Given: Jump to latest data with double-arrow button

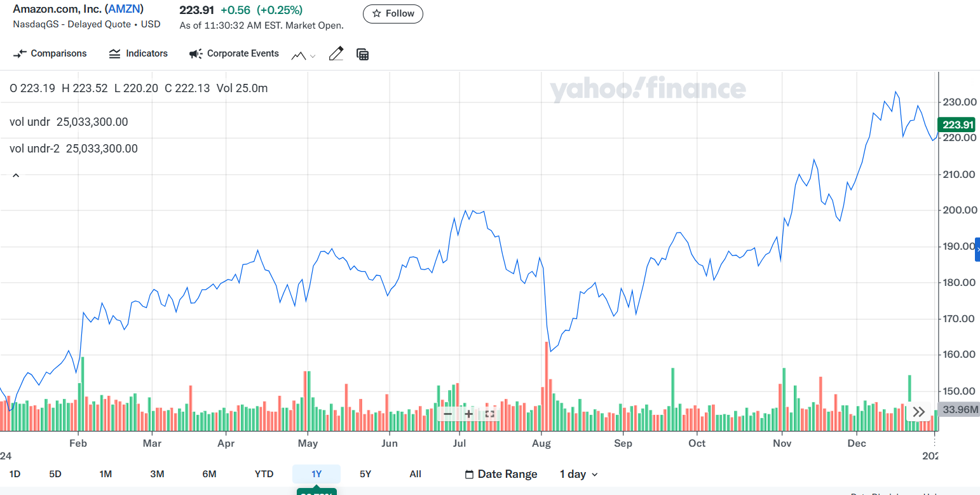Looking at the screenshot, I should [918, 412].
